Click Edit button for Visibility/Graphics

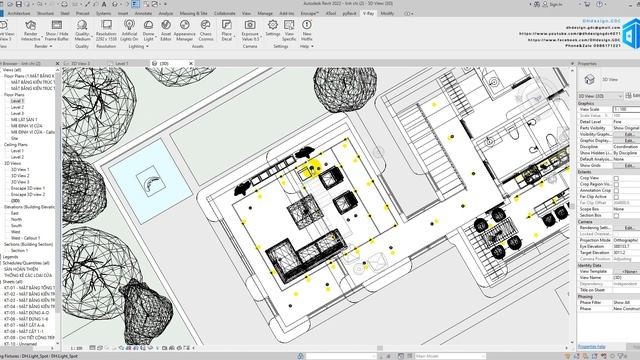[628, 134]
